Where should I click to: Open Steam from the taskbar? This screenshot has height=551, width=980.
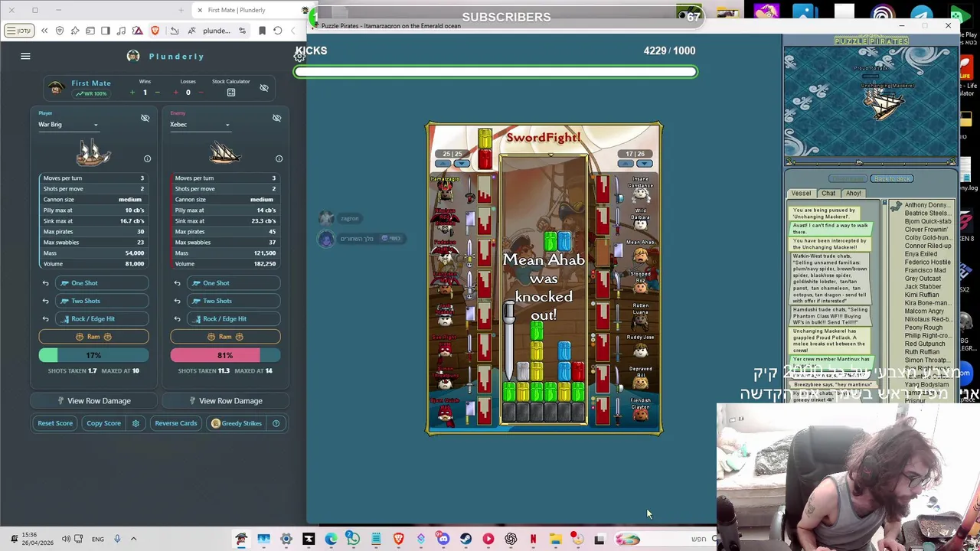pyautogui.click(x=465, y=540)
